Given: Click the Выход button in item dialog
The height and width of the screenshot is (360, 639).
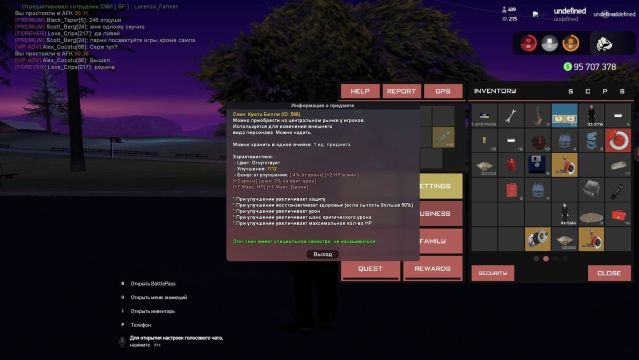Looking at the screenshot, I should [x=322, y=254].
